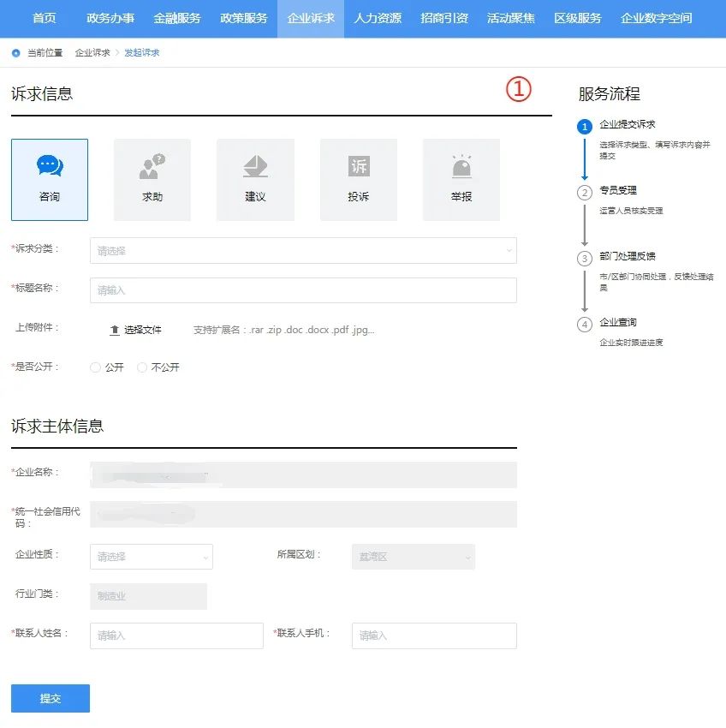Viewport: 726px width, 728px height.
Task: Focus the 联系人手机 input field
Action: coord(434,636)
